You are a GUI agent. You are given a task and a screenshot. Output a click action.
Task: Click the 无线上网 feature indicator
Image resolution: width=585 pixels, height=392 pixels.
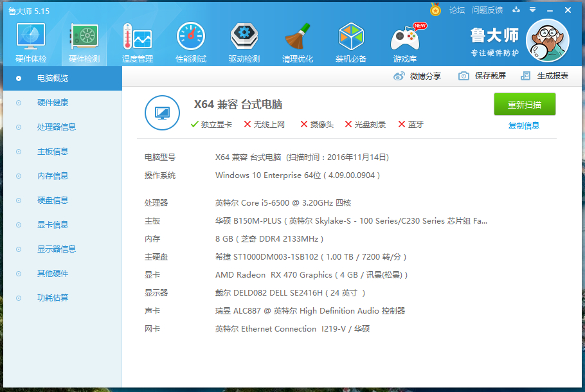(264, 125)
